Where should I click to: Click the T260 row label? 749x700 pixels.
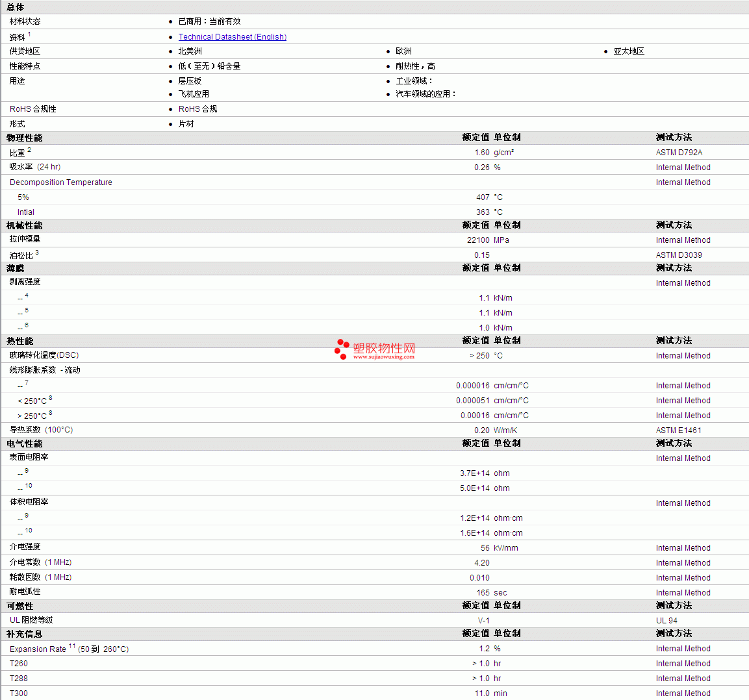coord(19,663)
